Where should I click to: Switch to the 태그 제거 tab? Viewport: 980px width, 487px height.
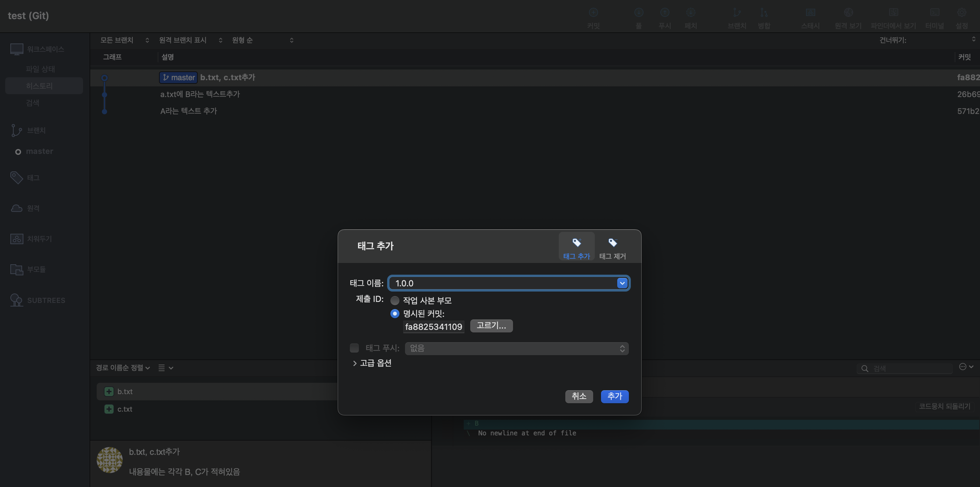(x=612, y=247)
